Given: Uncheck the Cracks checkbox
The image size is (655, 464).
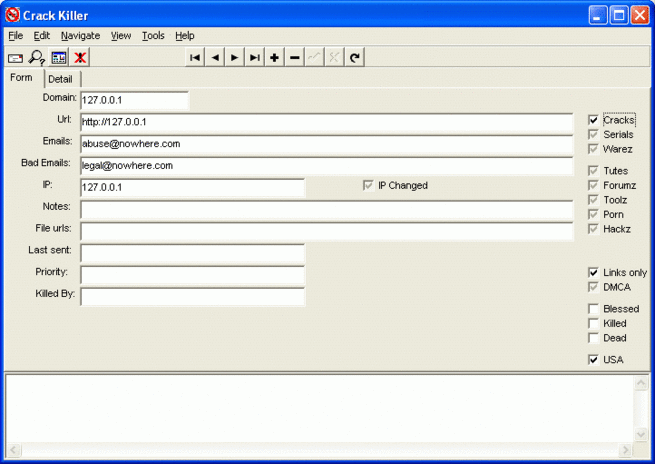Looking at the screenshot, I should (x=594, y=120).
